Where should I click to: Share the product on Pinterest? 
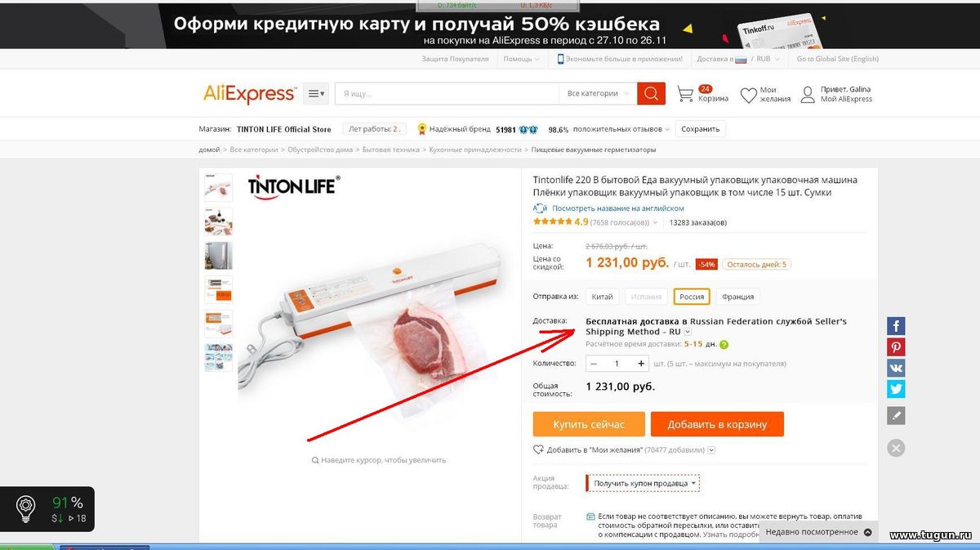pos(896,347)
